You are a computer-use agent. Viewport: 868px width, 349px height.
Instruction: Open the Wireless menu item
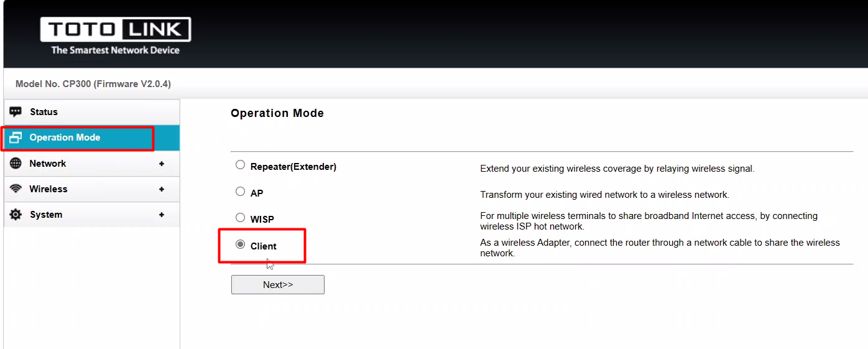point(91,189)
